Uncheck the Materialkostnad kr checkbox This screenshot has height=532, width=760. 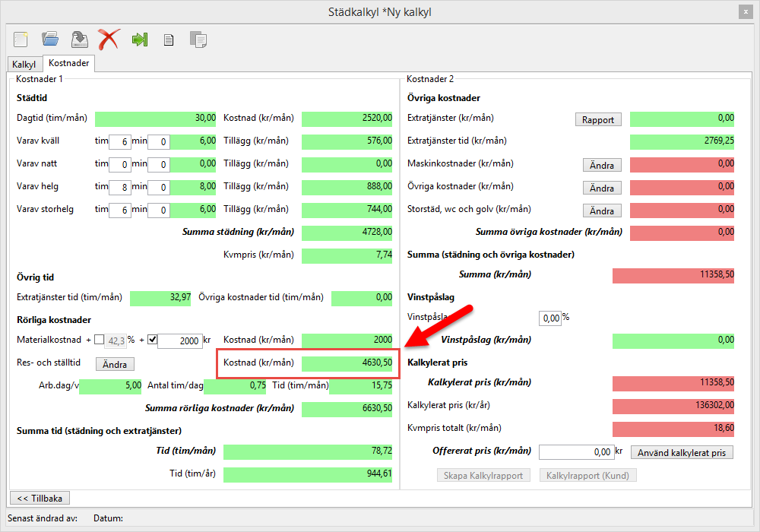click(151, 340)
